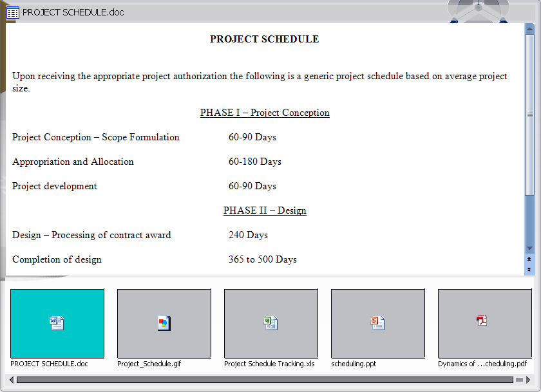Open the Project_Schedule.gif file label
541x392 pixels.
pyautogui.click(x=149, y=364)
